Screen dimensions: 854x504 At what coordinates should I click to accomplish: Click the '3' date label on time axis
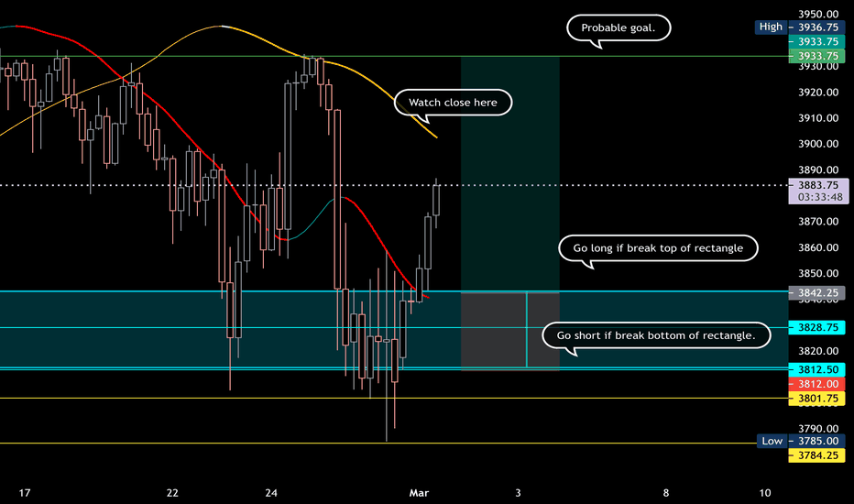click(x=518, y=493)
